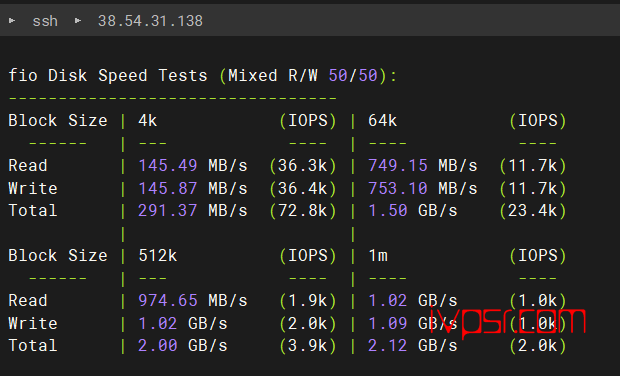Click the 4k total 291.37 value
This screenshot has width=620, height=376.
pyautogui.click(x=168, y=210)
